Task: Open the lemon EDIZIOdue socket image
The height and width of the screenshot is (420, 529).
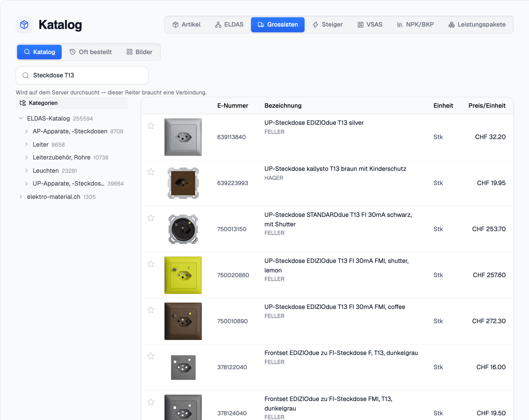Action: pyautogui.click(x=183, y=275)
